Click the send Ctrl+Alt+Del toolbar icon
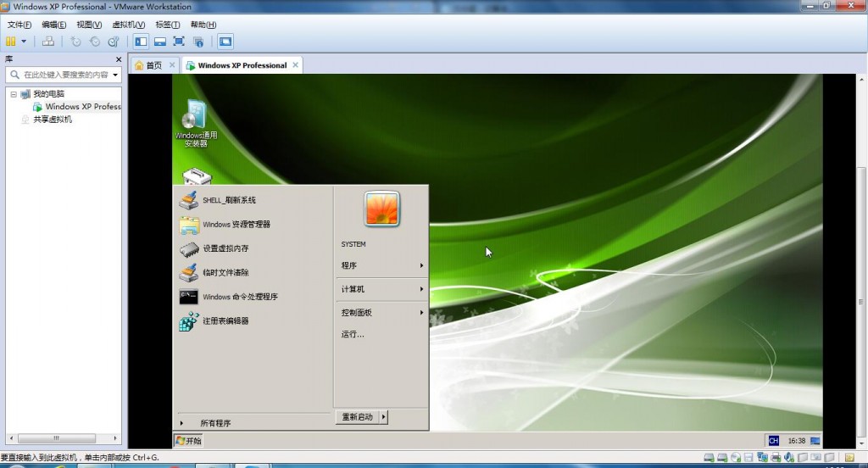Viewport: 868px width, 468px height. [48, 41]
